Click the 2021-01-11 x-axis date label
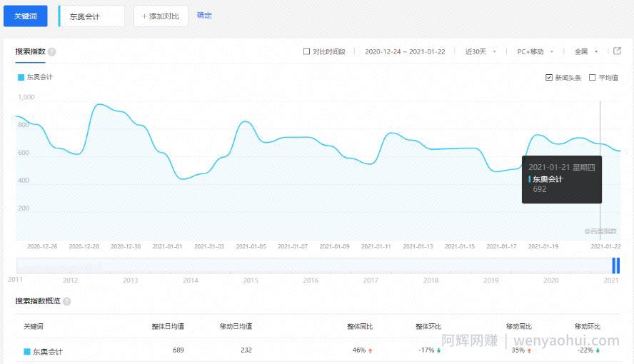This screenshot has width=634, height=364. click(376, 246)
